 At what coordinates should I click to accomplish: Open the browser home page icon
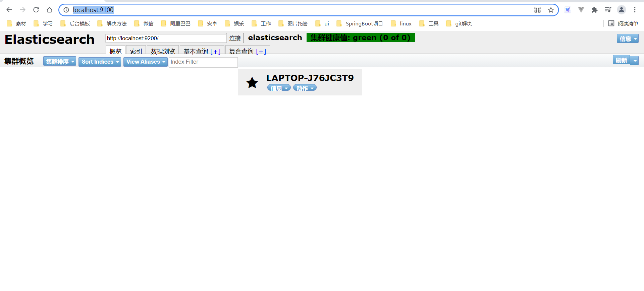50,10
